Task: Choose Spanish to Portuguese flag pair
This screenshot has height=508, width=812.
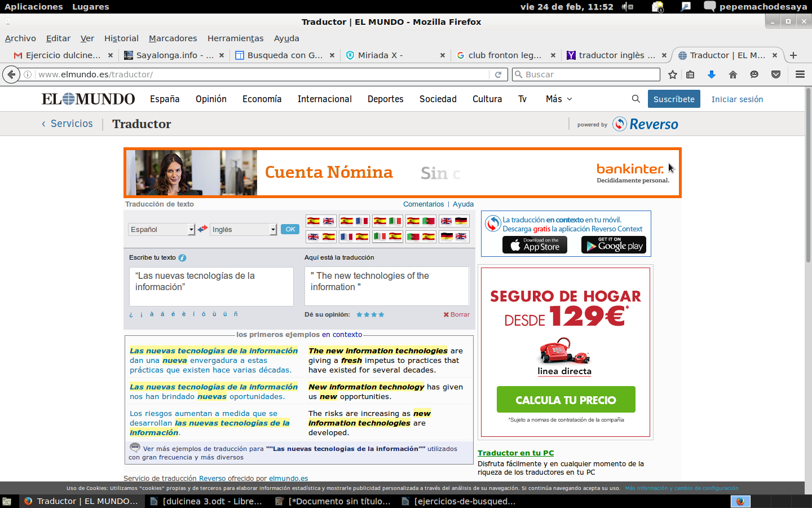Action: pos(421,221)
